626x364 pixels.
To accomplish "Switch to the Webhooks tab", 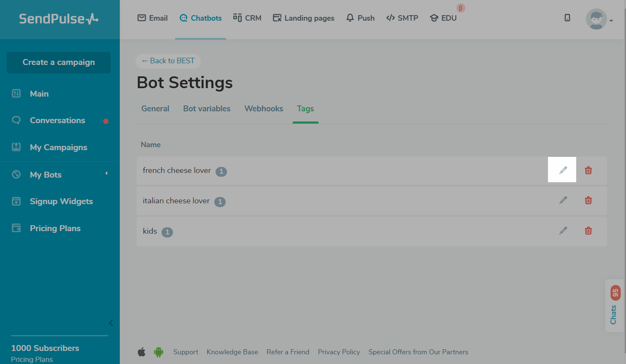I will tap(263, 108).
